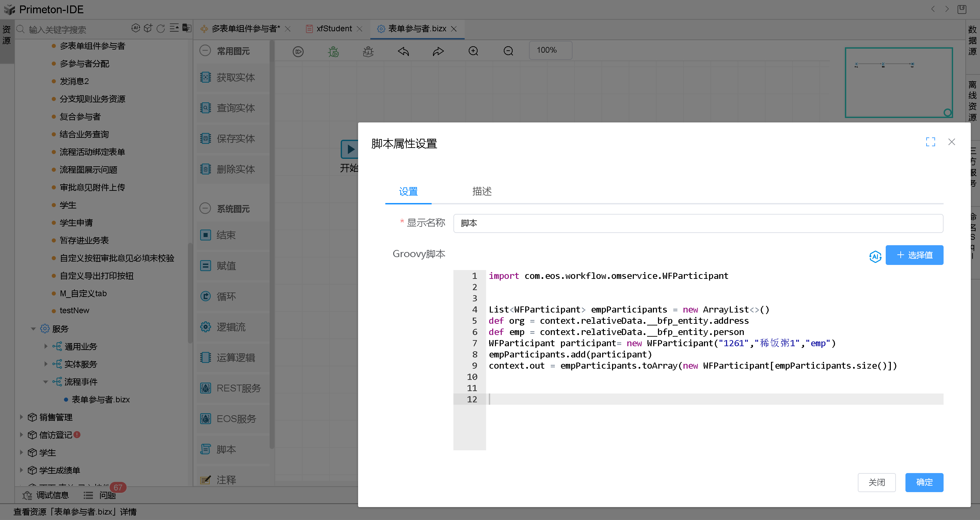Open the xfStudent editor tab
Viewport: 980px width, 520px height.
(334, 29)
